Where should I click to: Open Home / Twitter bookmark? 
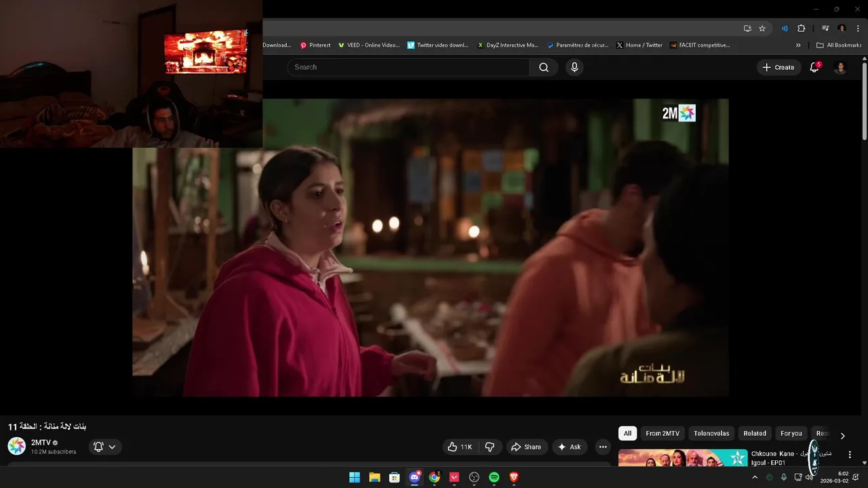639,45
